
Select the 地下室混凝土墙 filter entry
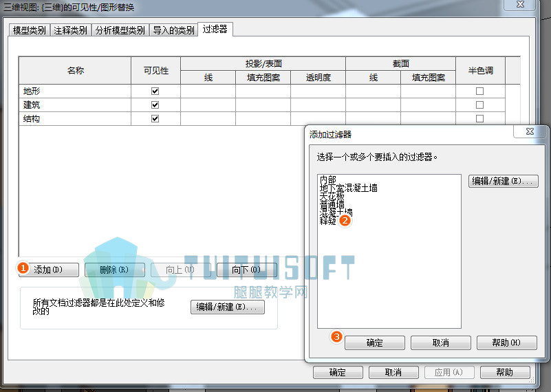(x=349, y=188)
